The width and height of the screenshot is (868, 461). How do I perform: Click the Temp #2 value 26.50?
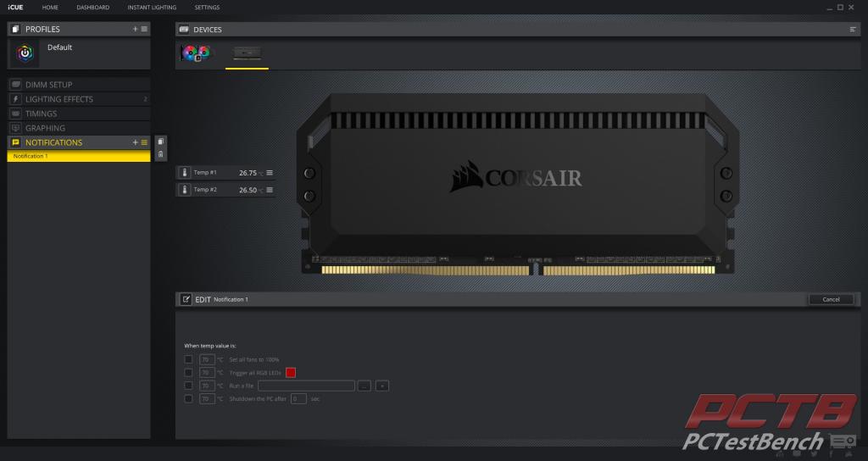(248, 190)
